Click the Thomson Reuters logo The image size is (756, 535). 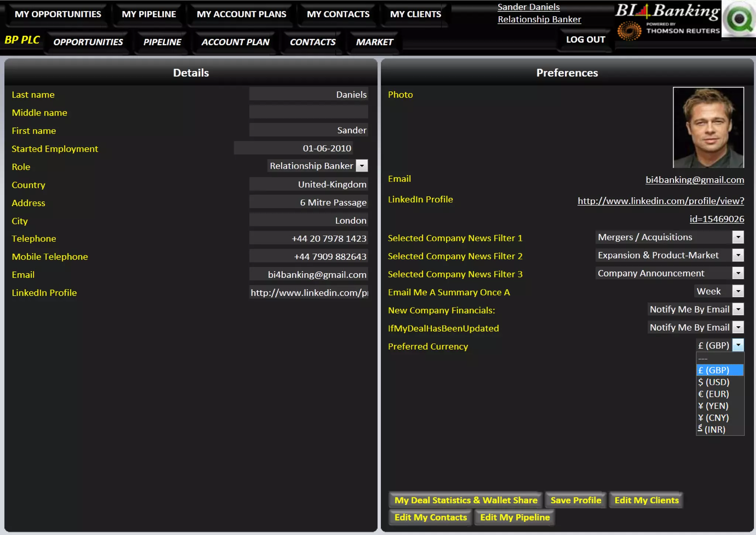(x=669, y=30)
